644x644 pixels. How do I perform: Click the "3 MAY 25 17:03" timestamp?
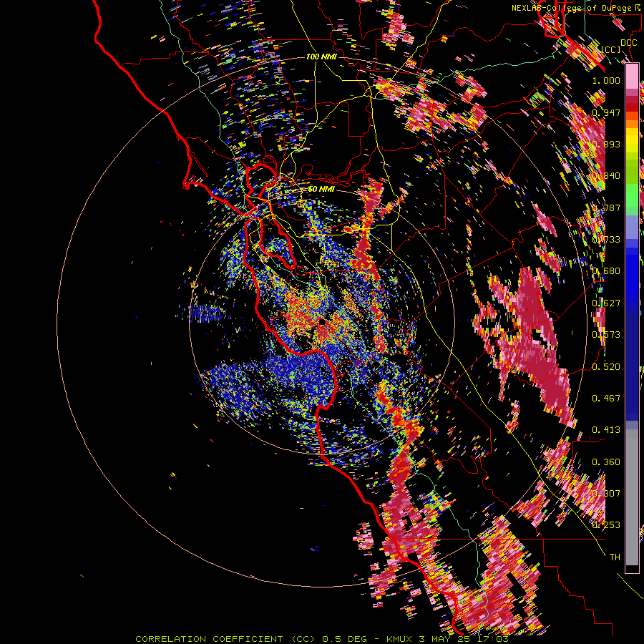click(x=464, y=639)
